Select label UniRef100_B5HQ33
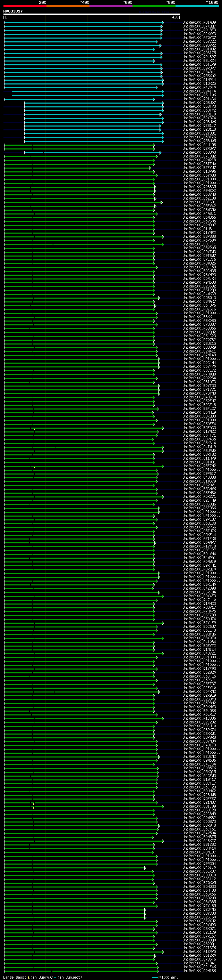Viewport: 222px width, 980px height. click(199, 886)
